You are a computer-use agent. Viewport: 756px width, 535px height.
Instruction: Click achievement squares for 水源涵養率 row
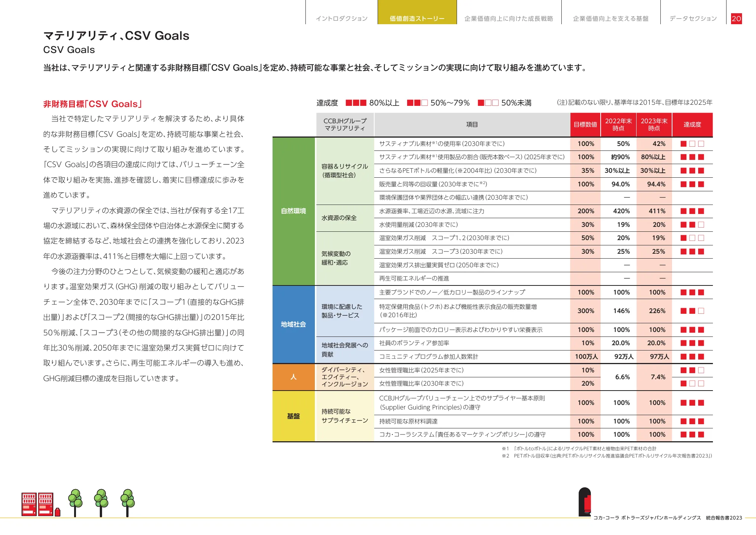[x=692, y=211]
